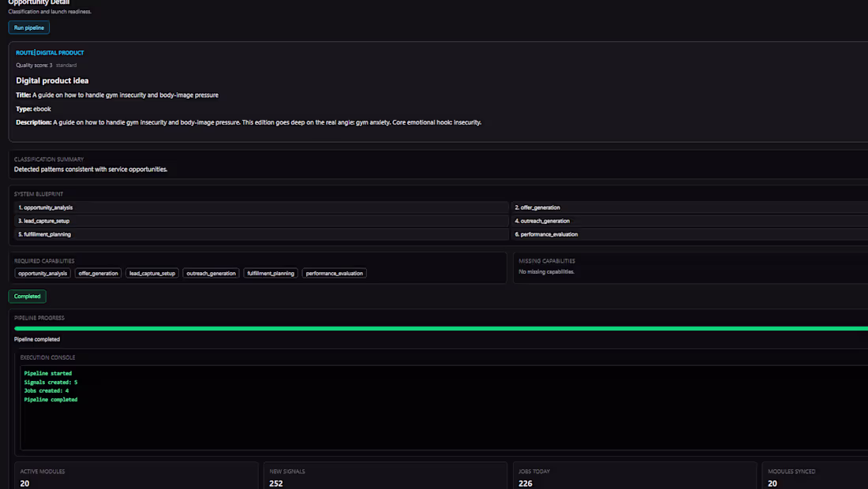Click the opportunity_analysis capability chip
Screen dimensions: 868x489
pos(43,273)
